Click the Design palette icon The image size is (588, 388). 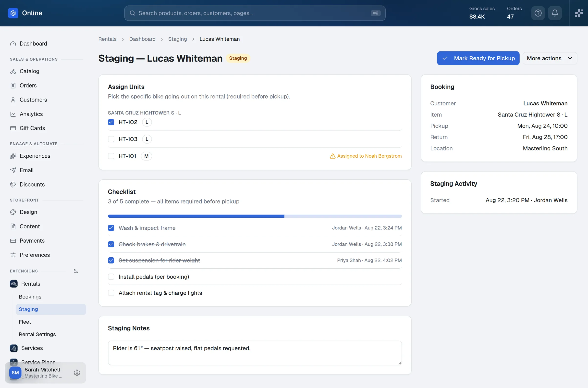point(13,212)
